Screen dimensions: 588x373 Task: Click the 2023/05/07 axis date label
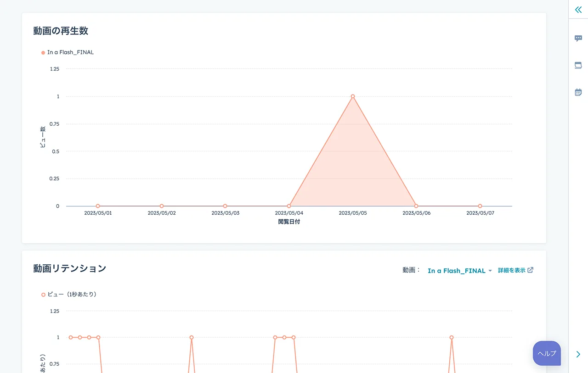[480, 213]
